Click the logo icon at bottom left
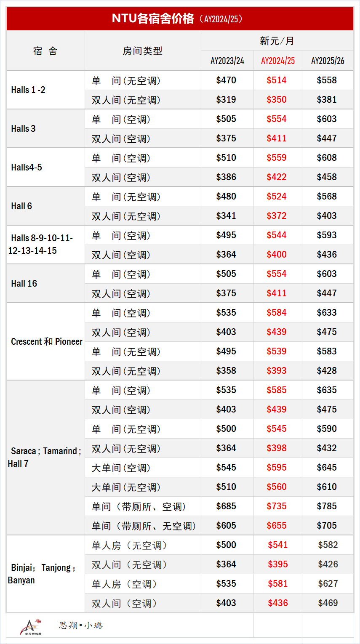Viewport: 360px width, 644px height. pyautogui.click(x=31, y=626)
